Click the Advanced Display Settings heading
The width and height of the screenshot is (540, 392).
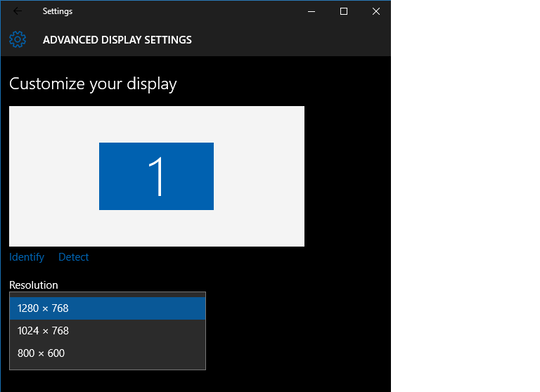117,40
